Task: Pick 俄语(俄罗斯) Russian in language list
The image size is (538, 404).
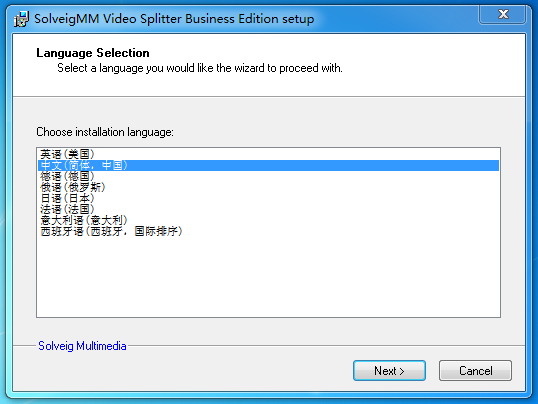Action: [x=268, y=187]
